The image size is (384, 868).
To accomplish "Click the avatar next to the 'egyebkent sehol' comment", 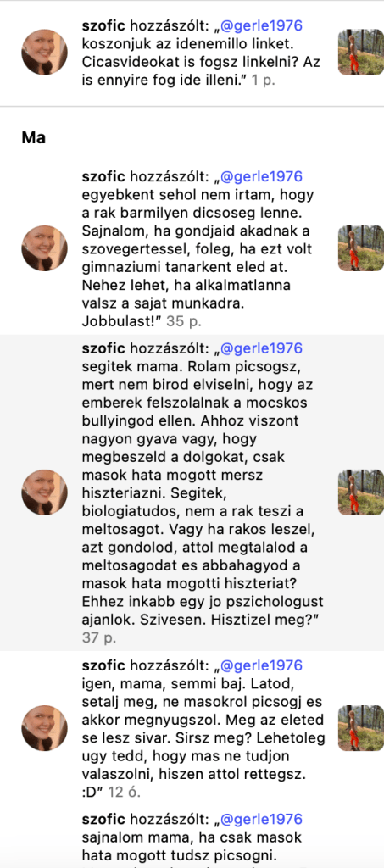I will click(x=44, y=248).
